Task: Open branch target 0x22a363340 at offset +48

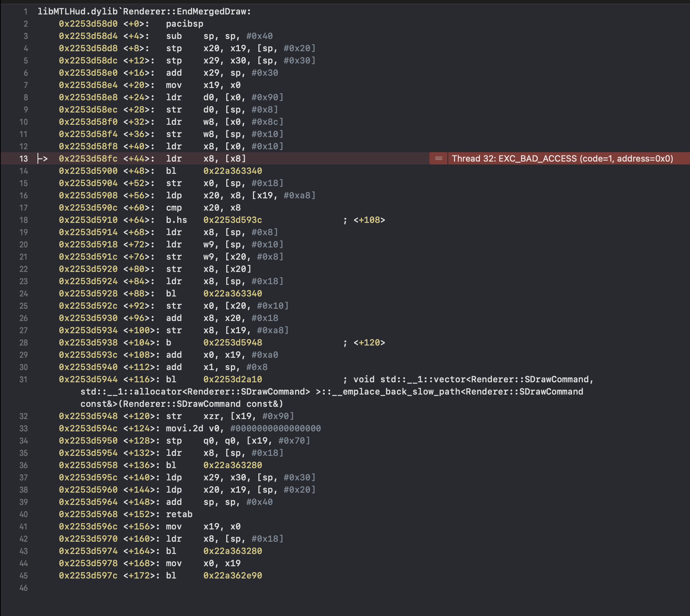Action: click(233, 171)
